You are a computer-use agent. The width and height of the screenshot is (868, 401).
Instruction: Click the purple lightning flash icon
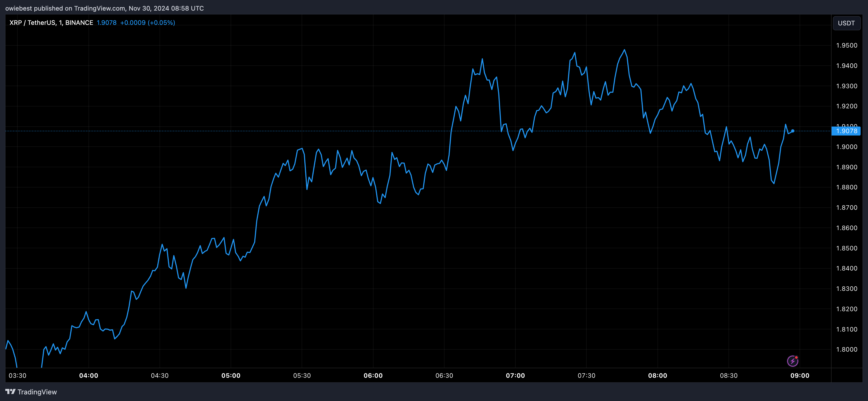click(792, 361)
